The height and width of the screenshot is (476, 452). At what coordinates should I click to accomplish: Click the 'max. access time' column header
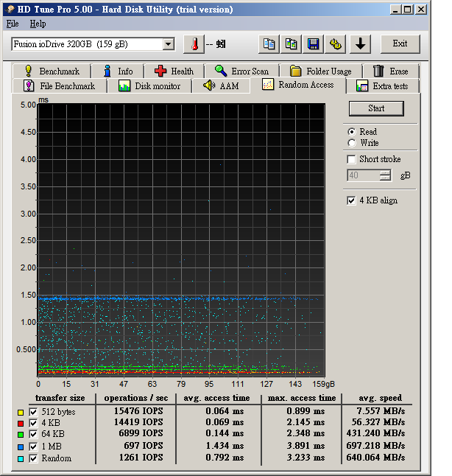[x=302, y=398]
